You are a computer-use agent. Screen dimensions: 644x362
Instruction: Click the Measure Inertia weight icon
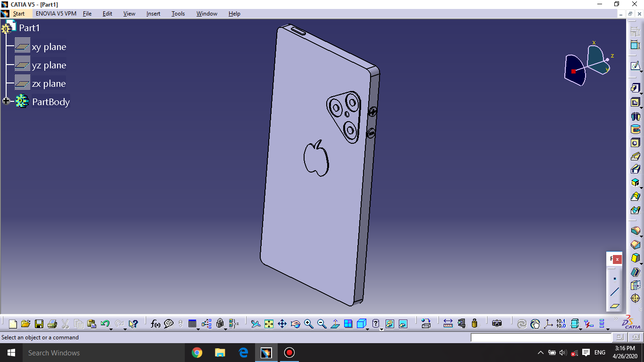click(474, 324)
